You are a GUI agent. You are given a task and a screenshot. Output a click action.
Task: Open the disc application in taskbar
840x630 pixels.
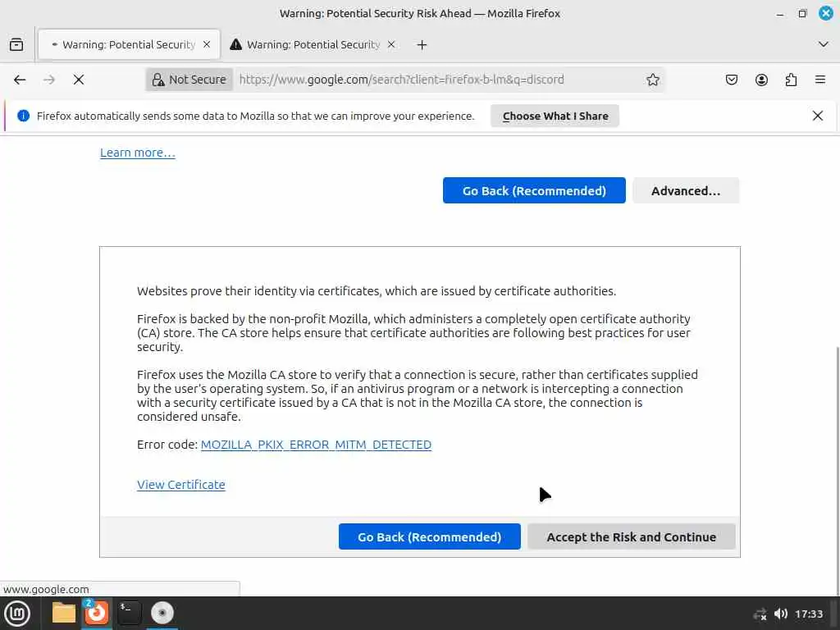click(162, 613)
